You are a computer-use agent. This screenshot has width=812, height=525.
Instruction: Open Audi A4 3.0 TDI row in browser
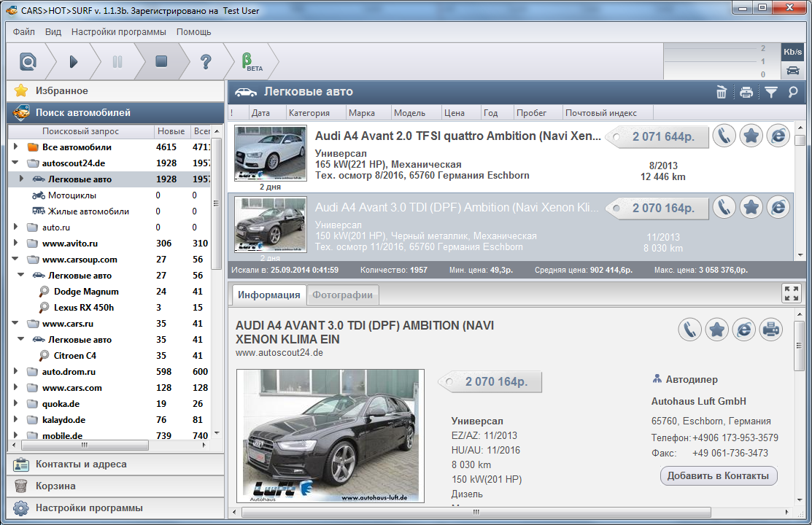point(778,207)
